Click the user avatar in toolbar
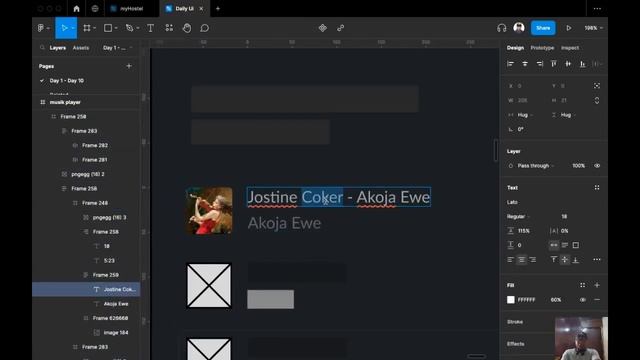Image resolution: width=640 pixels, height=360 pixels. coord(519,28)
